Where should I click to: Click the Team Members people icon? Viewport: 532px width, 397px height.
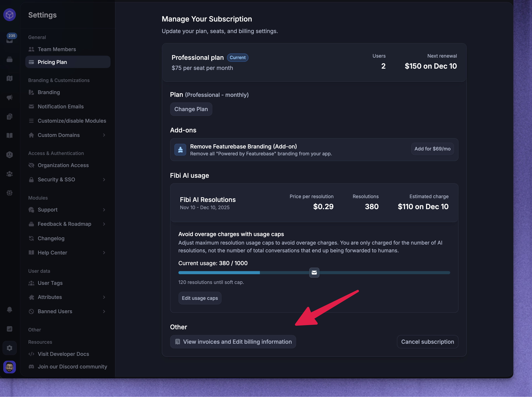tap(31, 49)
